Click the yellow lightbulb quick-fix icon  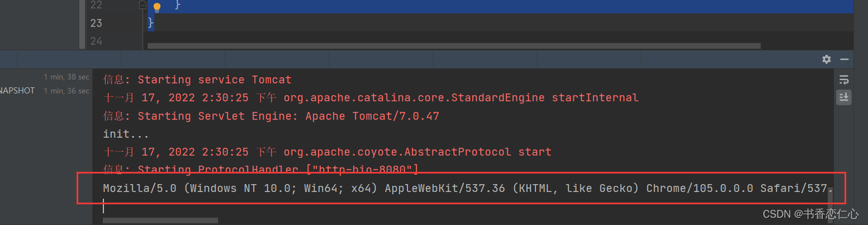point(157,7)
